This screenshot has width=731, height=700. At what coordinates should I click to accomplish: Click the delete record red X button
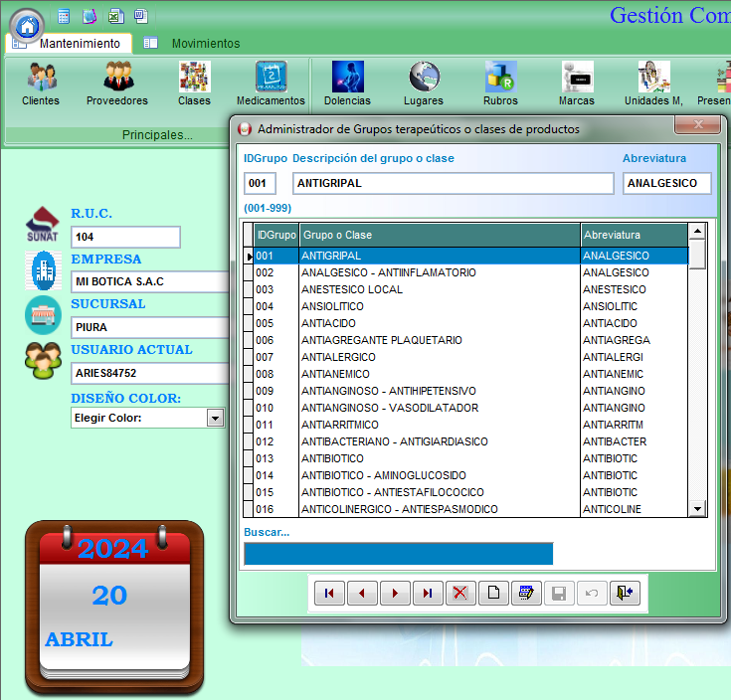pyautogui.click(x=459, y=594)
